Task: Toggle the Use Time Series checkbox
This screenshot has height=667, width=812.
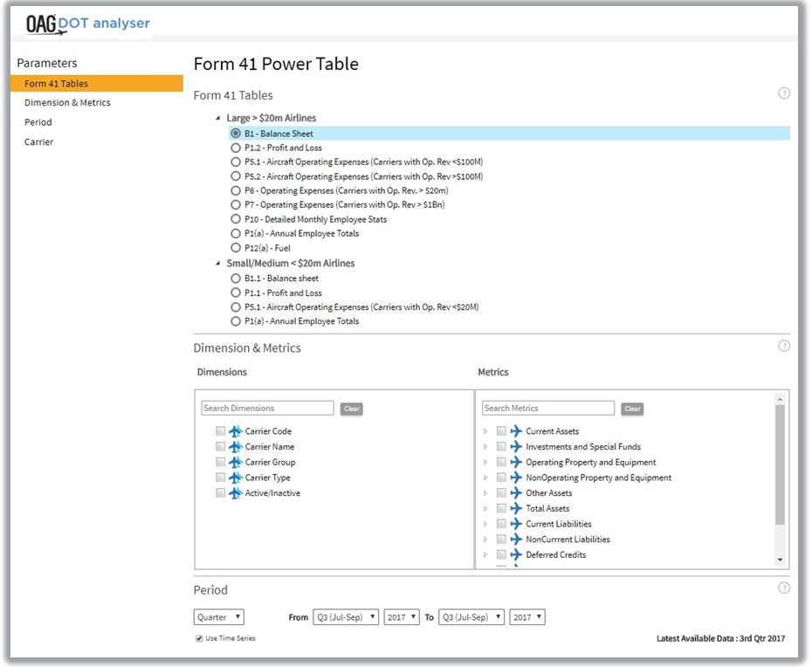Action: coord(199,638)
